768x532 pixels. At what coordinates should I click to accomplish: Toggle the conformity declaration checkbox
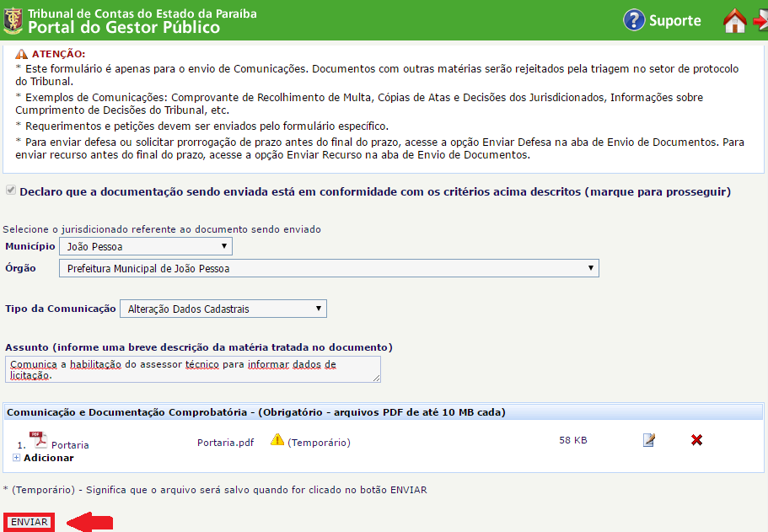pos(9,191)
